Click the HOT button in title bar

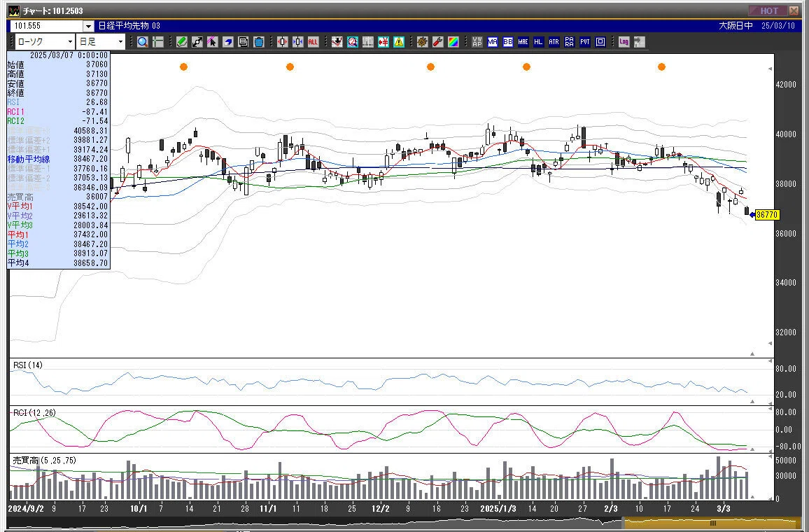(768, 10)
